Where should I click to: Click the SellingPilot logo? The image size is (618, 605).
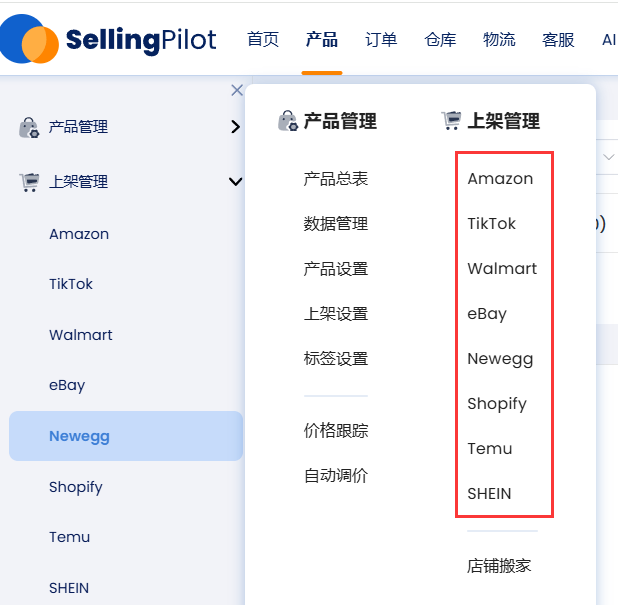click(108, 39)
